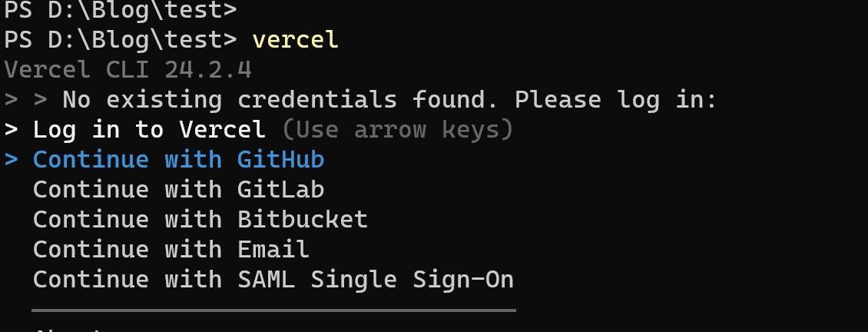
Task: Pick the Continue with Bitbucket entry
Action: (x=200, y=220)
